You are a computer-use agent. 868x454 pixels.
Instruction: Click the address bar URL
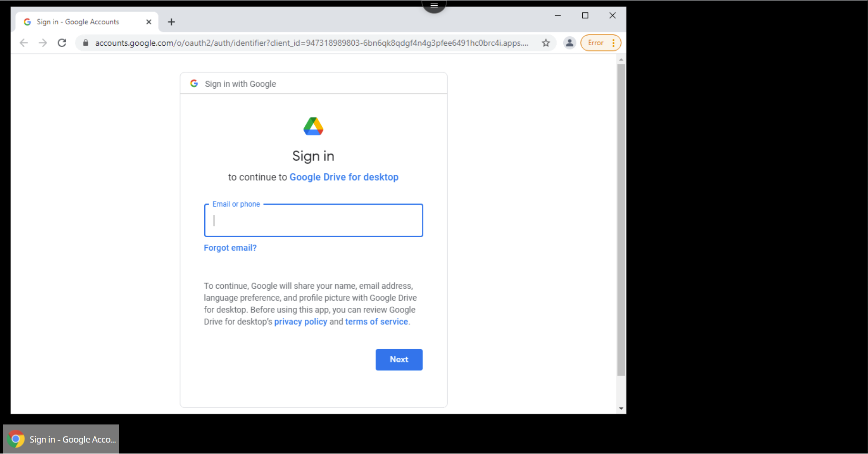(311, 43)
